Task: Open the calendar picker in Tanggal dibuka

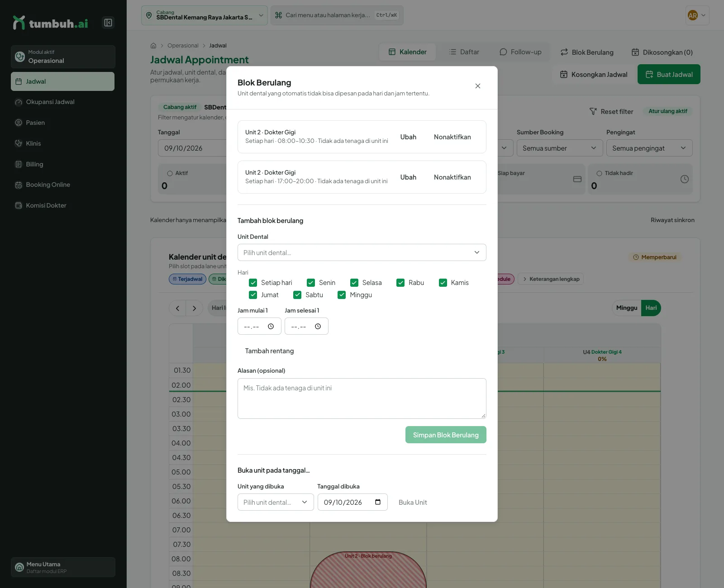Action: (x=378, y=502)
